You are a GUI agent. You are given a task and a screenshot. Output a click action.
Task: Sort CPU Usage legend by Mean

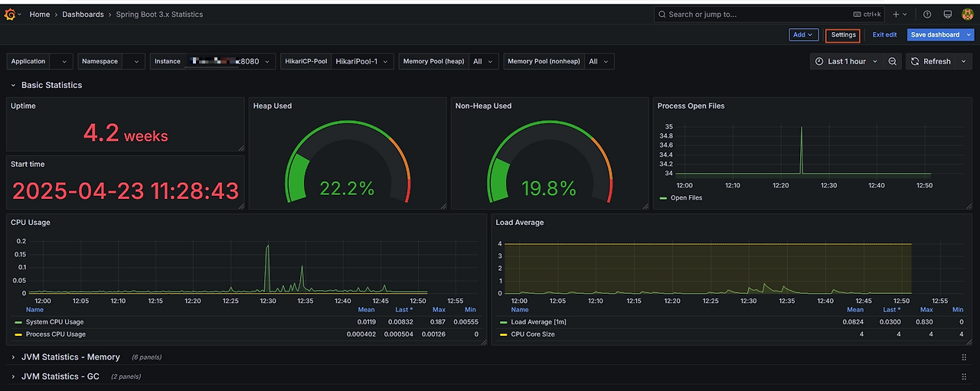[x=366, y=310]
